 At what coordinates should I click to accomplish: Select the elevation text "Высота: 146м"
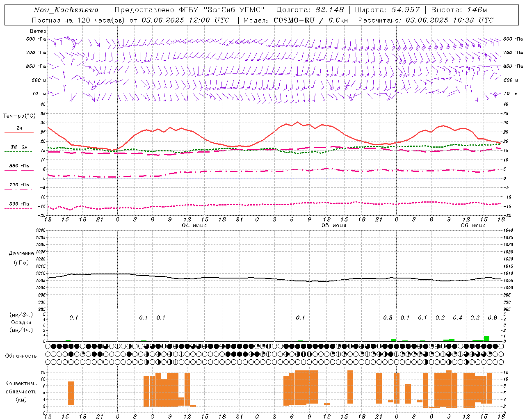pos(459,10)
